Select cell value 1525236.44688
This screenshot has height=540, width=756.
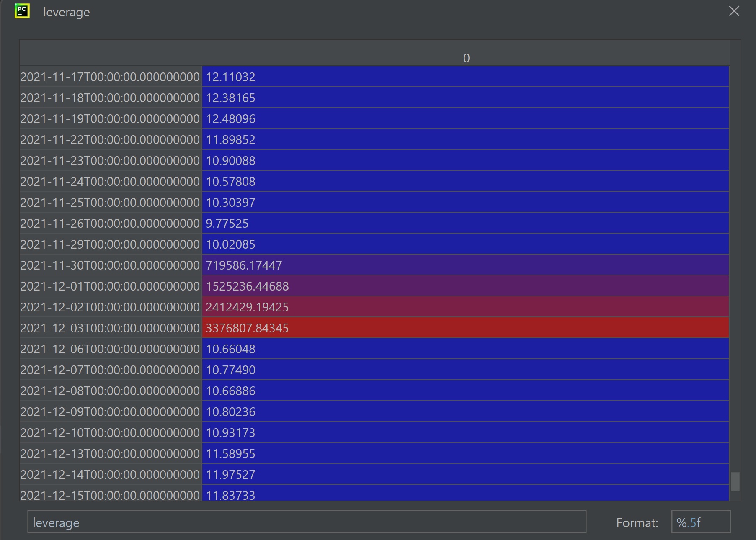(465, 286)
